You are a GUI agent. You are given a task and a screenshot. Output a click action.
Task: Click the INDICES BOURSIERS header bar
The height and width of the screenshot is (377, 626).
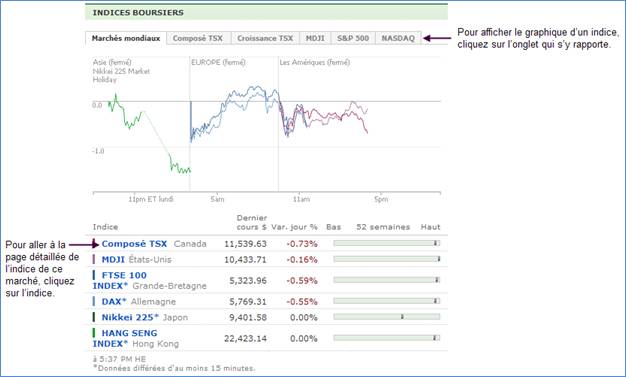[x=266, y=12]
